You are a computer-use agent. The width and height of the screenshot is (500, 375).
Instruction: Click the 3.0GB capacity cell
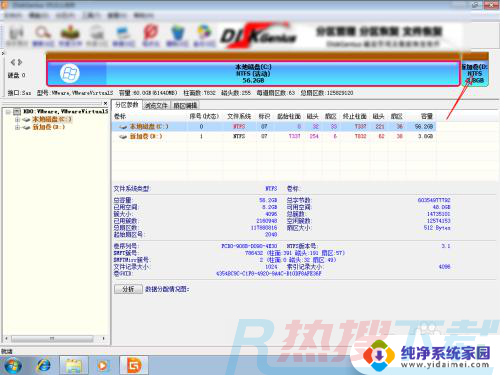425,136
